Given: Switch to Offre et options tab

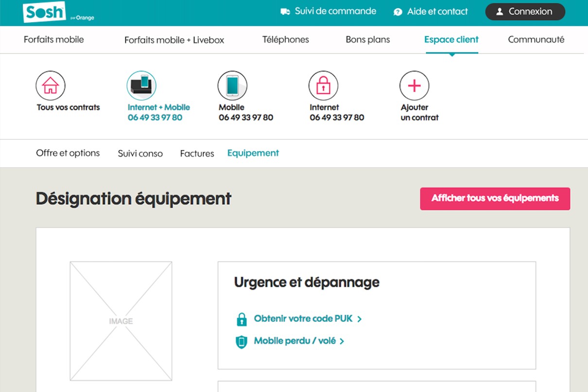Looking at the screenshot, I should point(68,153).
